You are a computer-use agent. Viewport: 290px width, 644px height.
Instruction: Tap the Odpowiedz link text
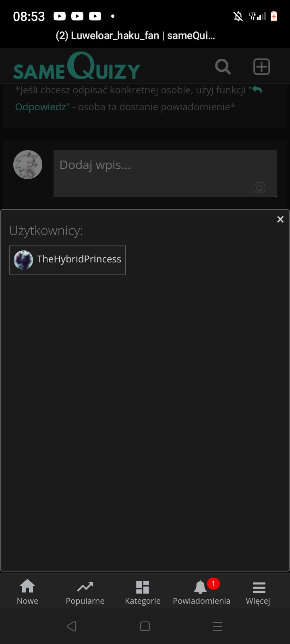pos(42,107)
